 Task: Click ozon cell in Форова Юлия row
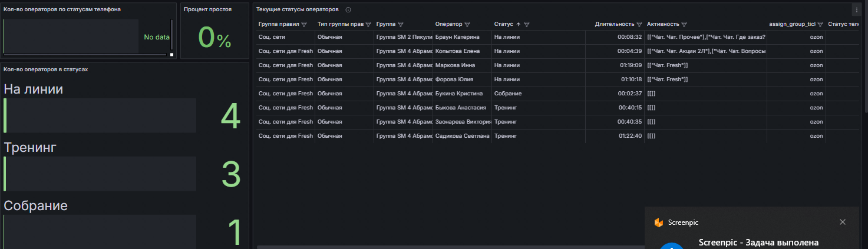coord(796,79)
